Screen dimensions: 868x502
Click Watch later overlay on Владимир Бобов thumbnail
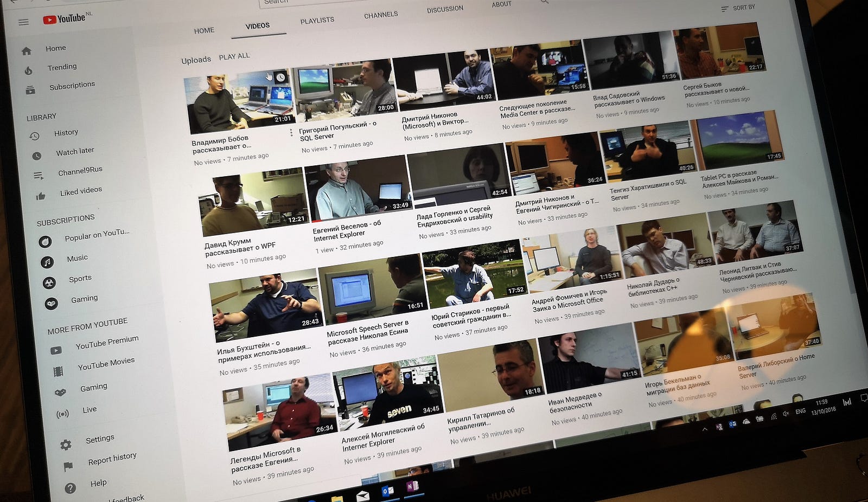[280, 78]
